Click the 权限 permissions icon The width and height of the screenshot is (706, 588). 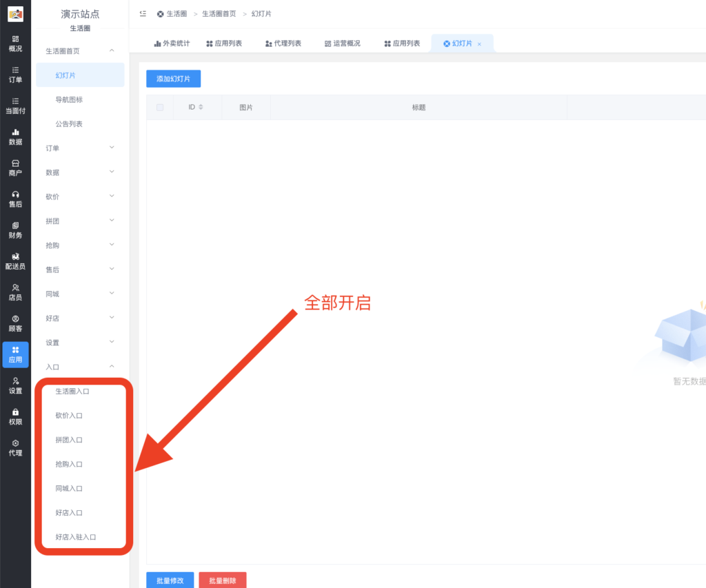[x=15, y=417]
